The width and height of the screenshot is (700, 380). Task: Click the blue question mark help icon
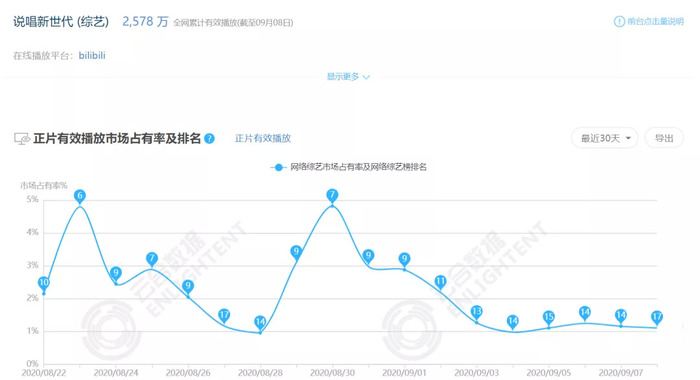(x=209, y=138)
